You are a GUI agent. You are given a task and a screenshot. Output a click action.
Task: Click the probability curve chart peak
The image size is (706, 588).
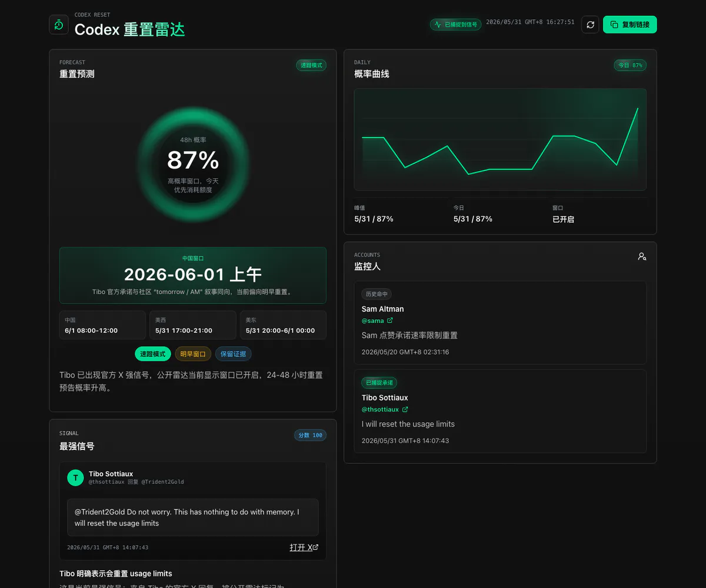(637, 108)
